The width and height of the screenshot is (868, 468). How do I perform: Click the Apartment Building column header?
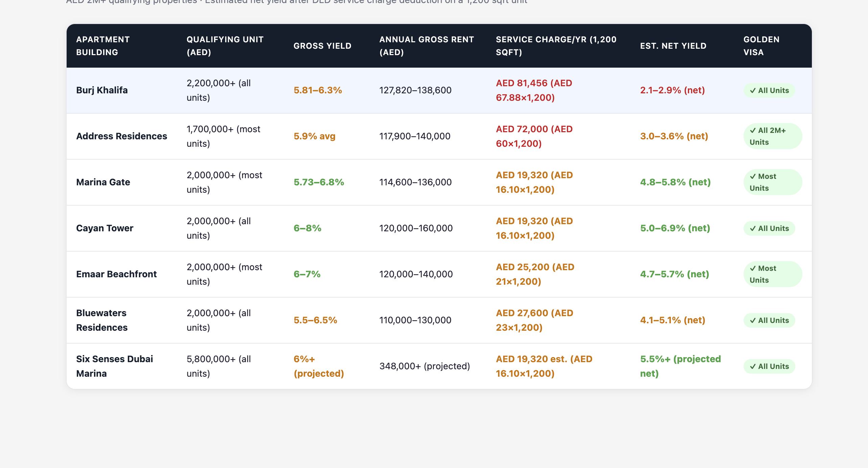tap(103, 46)
